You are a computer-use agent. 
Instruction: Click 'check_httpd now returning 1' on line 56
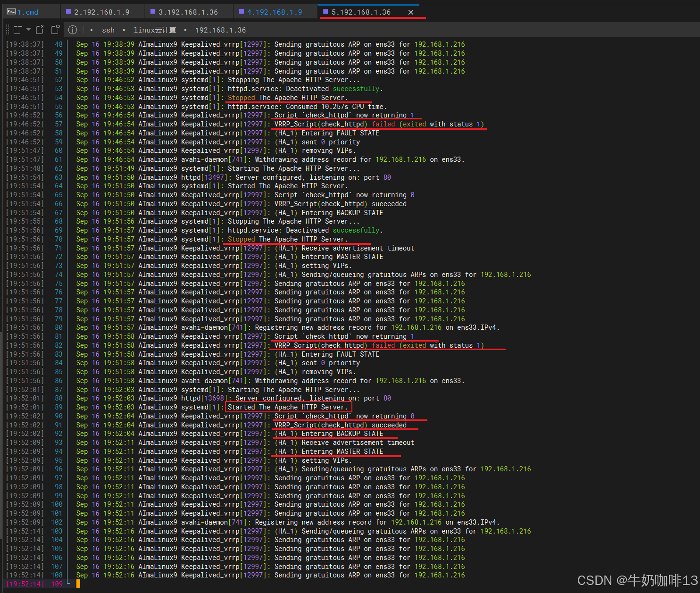coord(344,115)
